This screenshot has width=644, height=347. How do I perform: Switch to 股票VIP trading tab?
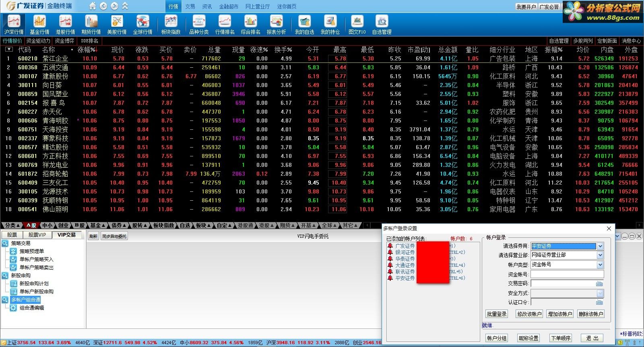click(x=37, y=235)
